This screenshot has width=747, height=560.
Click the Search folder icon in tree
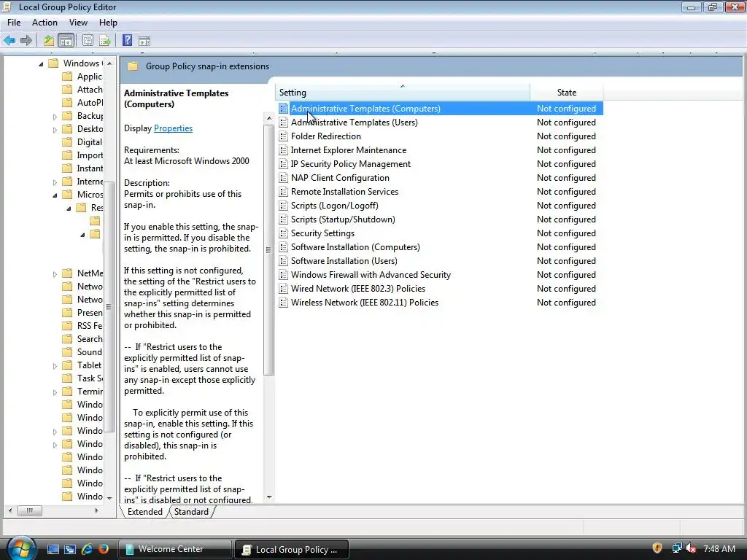click(x=68, y=338)
